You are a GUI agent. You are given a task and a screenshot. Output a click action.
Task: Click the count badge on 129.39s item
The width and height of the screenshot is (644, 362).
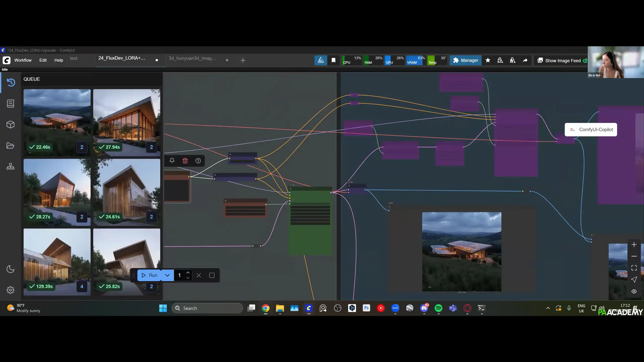(x=82, y=286)
